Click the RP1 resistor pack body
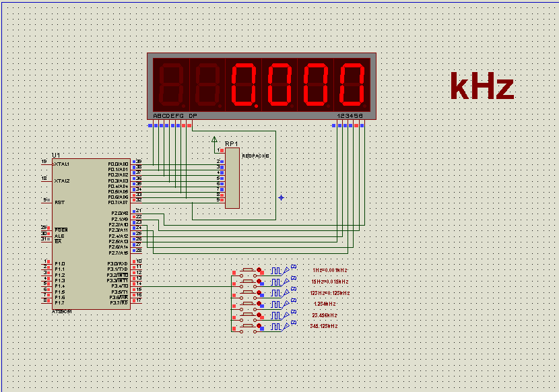 pos(232,178)
